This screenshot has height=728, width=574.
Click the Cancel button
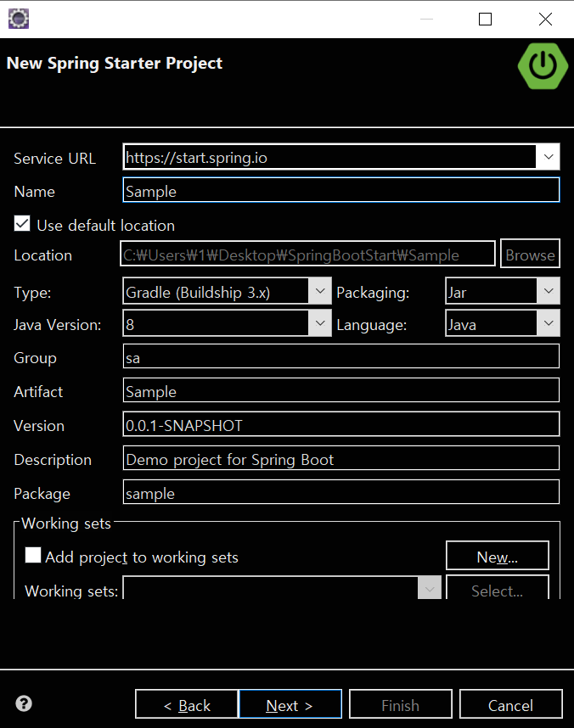tap(511, 704)
